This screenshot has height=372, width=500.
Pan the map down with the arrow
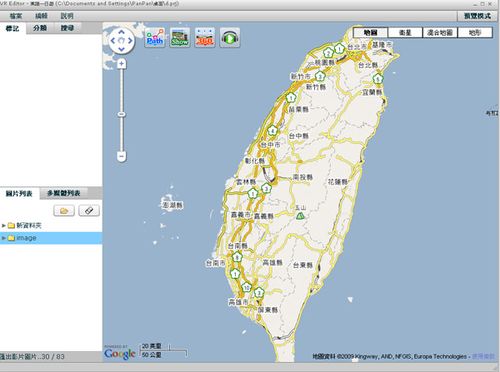(121, 49)
